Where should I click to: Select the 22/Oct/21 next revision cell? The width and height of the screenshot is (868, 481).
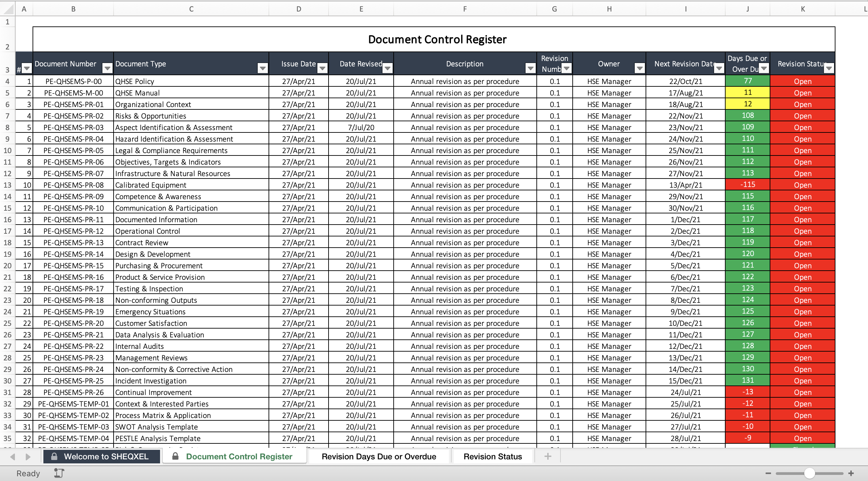686,81
